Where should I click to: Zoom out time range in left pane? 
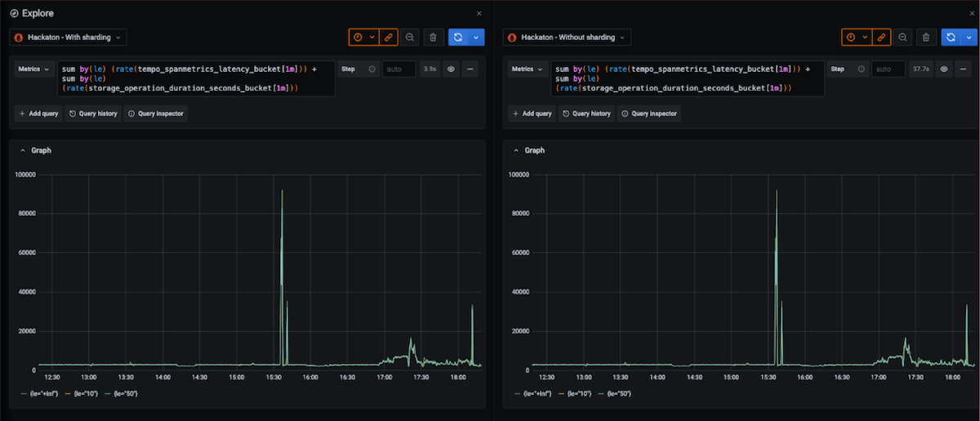coord(409,38)
